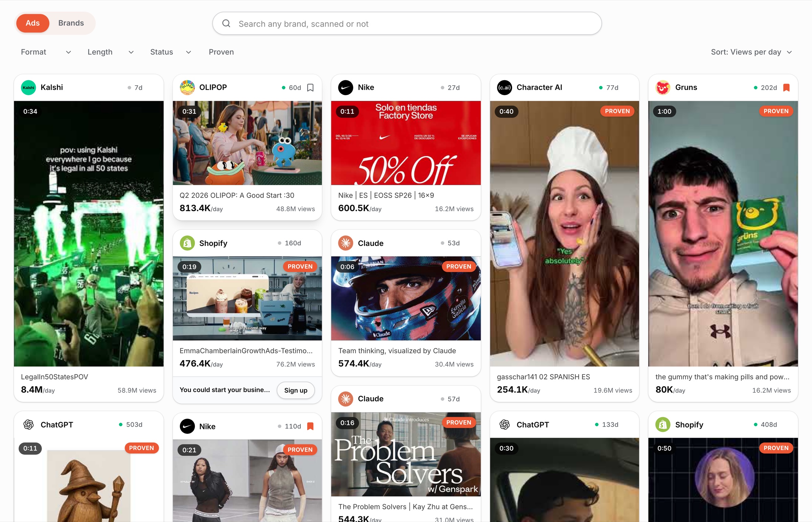Open the OLIPOP brand logo

coord(187,88)
